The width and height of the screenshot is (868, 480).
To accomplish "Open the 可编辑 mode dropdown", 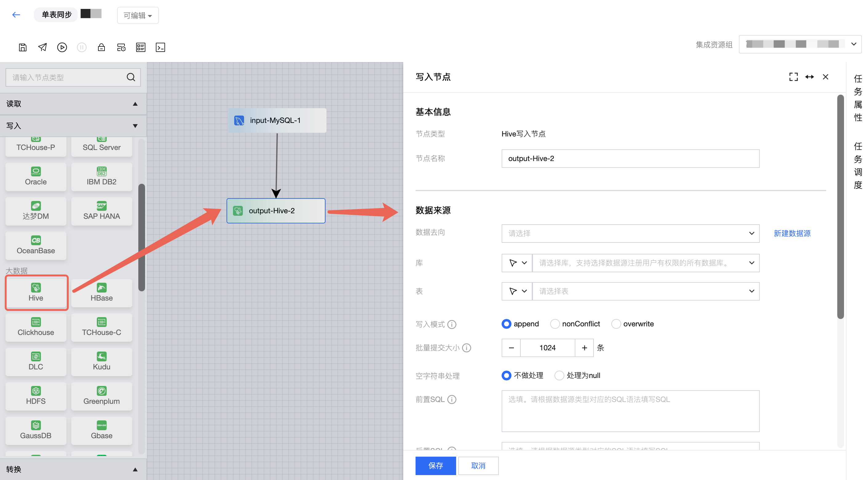I will (x=137, y=15).
